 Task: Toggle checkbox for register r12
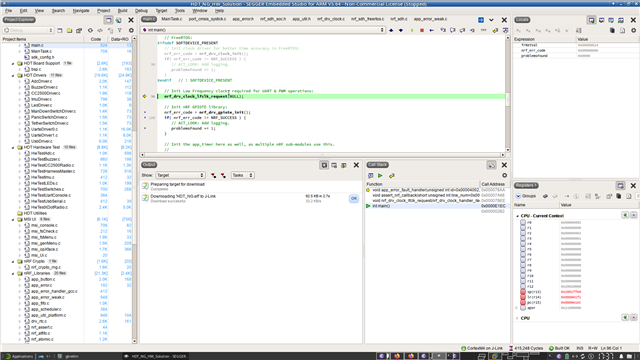pyautogui.click(x=523, y=286)
